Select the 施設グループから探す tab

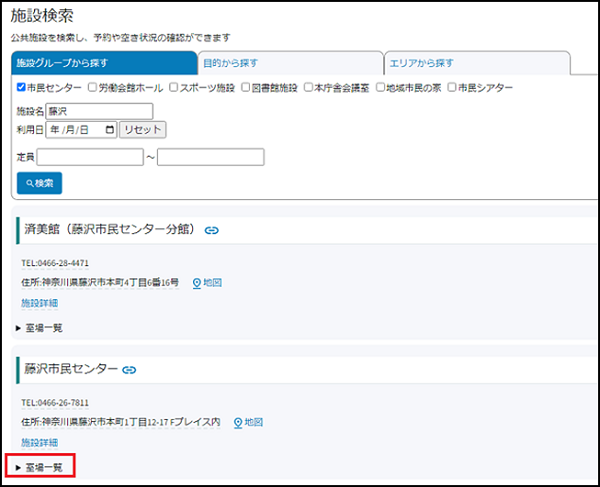104,63
